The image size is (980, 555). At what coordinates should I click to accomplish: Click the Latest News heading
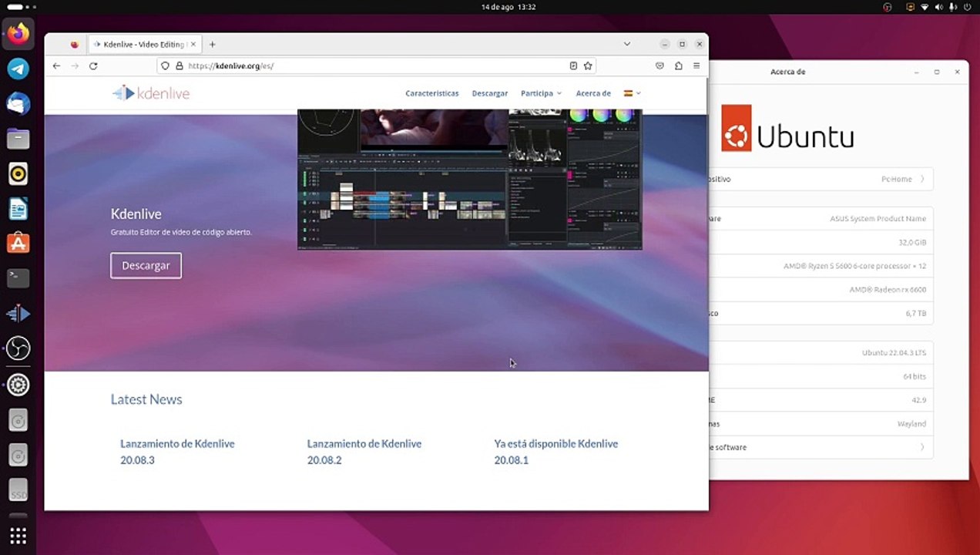[x=146, y=399]
